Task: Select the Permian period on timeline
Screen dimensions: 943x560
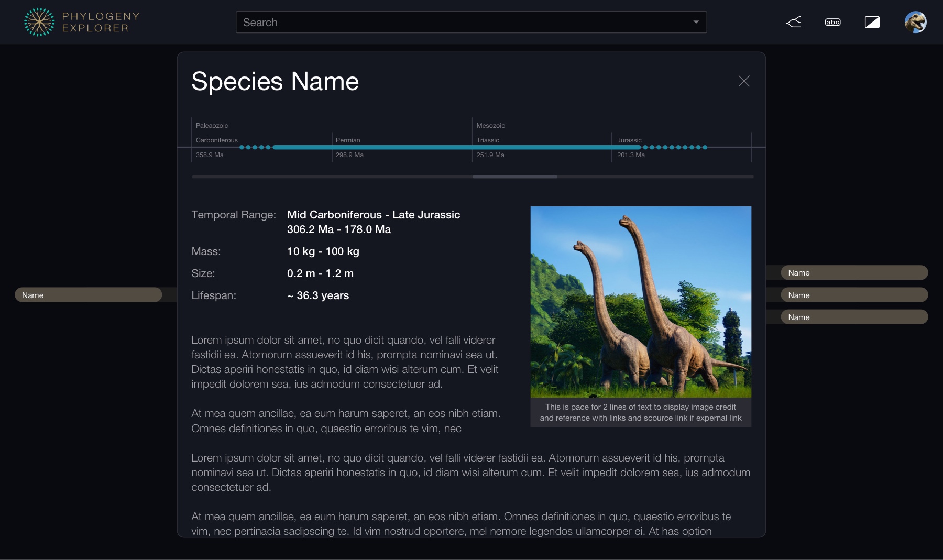Action: tap(348, 140)
